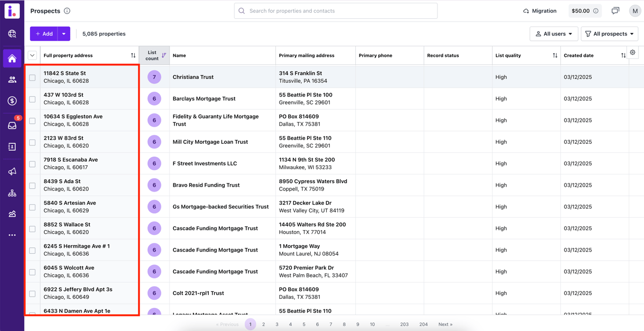Image resolution: width=644 pixels, height=331 pixels.
Task: Open the dollar sign sidebar icon
Action: coord(12,101)
